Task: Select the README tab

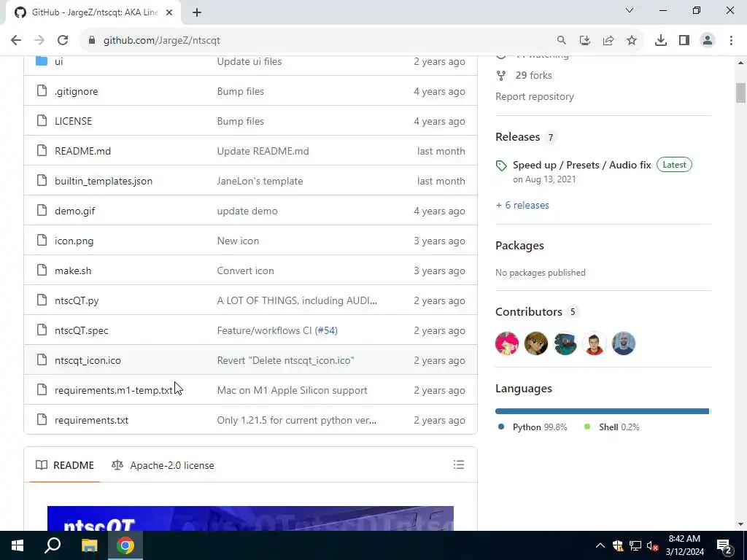Action: pos(65,465)
